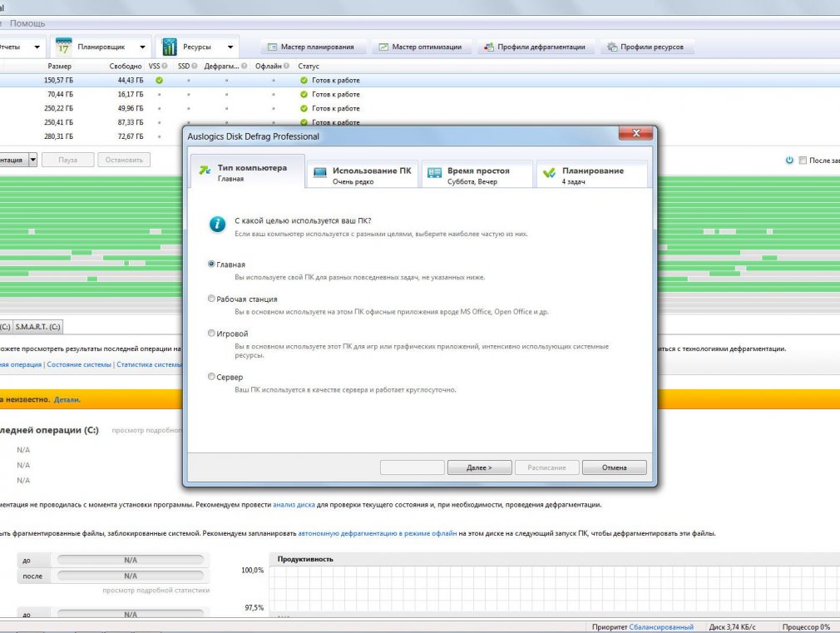Click the Сбалансированный priority link
Screen dimensions: 840x633
661,626
